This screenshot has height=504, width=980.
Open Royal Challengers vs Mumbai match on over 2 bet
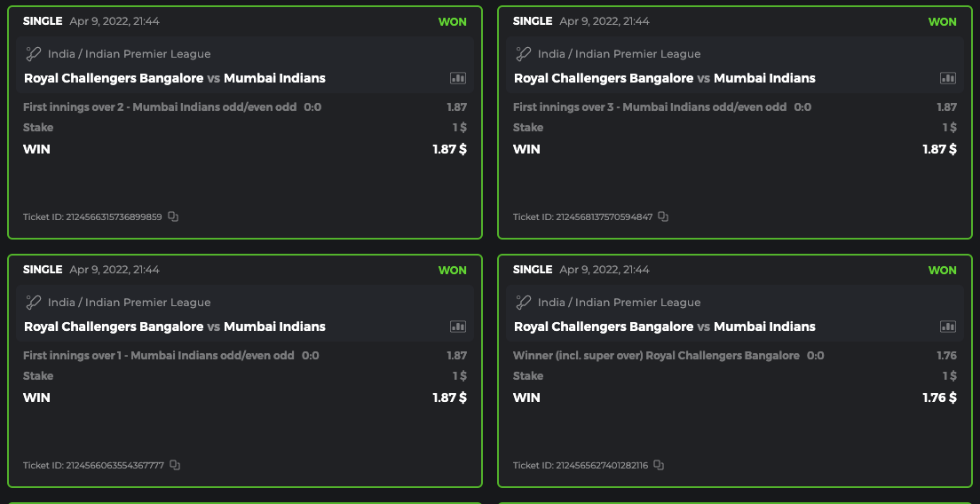click(x=175, y=78)
